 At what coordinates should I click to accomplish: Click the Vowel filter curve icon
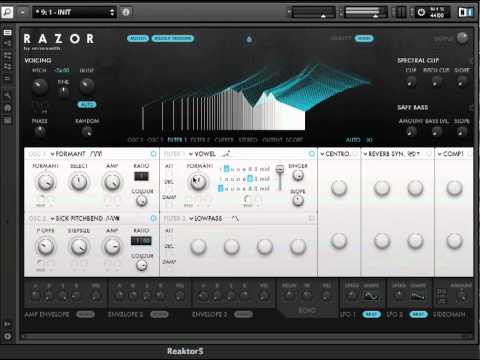click(x=226, y=154)
